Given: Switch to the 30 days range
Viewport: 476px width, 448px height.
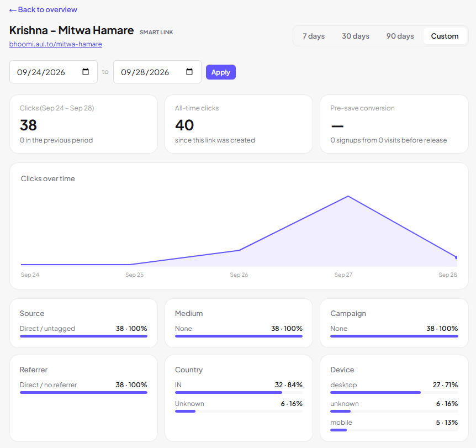Looking at the screenshot, I should 356,36.
